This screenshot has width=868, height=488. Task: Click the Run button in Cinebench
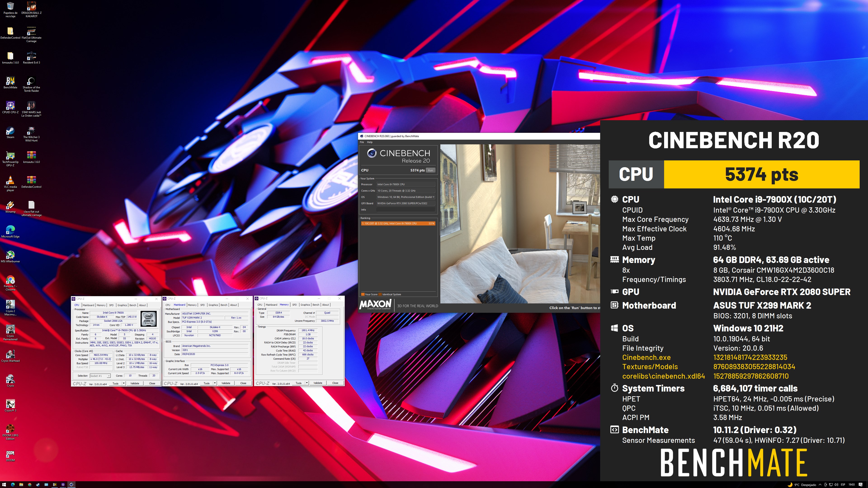pos(430,170)
